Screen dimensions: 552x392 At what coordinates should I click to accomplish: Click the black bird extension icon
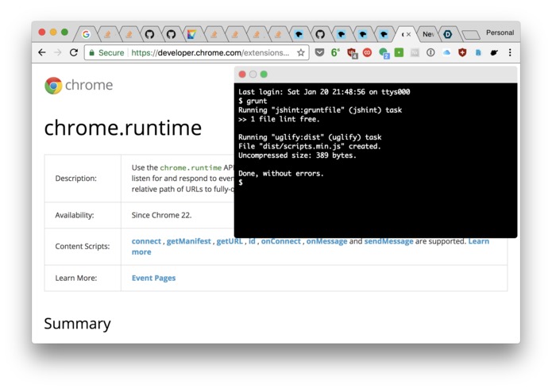click(494, 52)
